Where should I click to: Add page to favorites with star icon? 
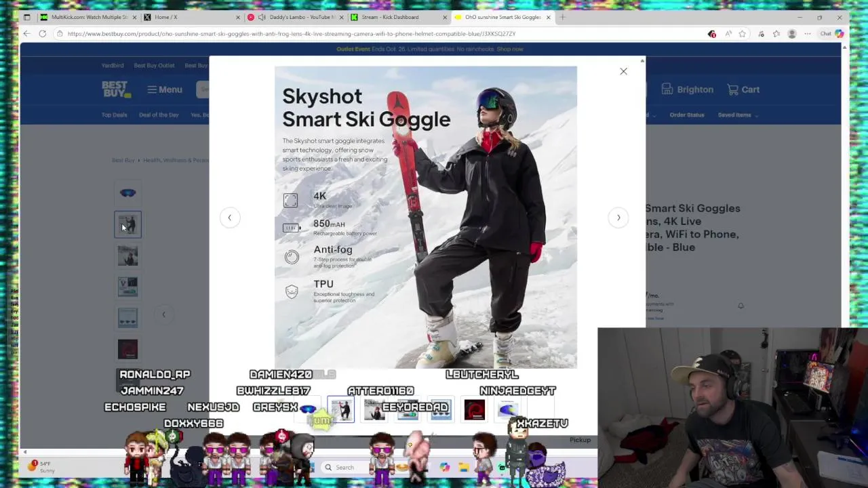[x=743, y=34]
